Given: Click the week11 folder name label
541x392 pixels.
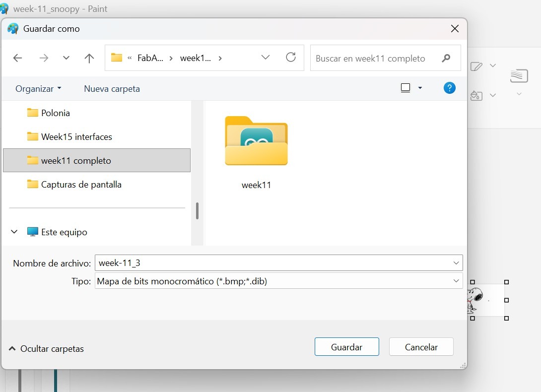Looking at the screenshot, I should click(256, 185).
